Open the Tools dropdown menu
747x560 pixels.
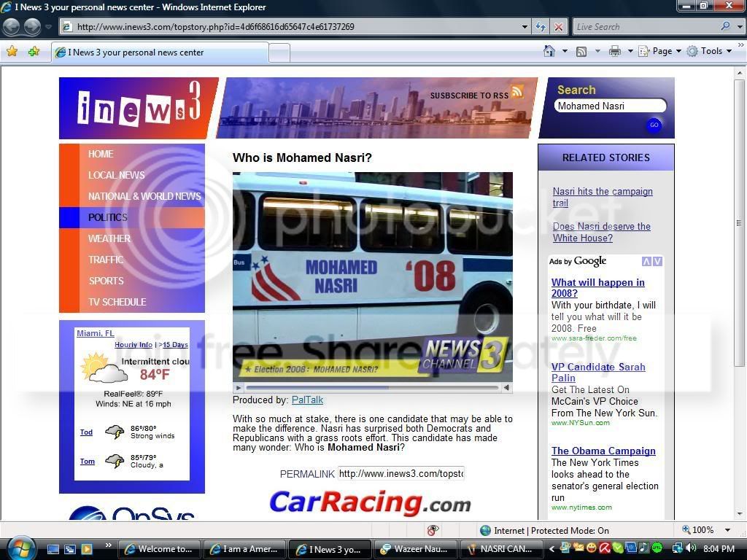coord(709,51)
